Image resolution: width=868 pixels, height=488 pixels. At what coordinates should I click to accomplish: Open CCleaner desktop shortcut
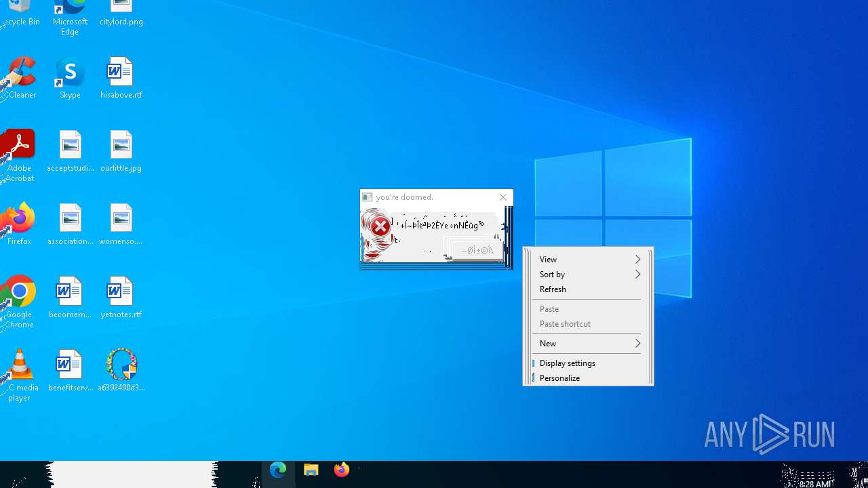[x=19, y=78]
